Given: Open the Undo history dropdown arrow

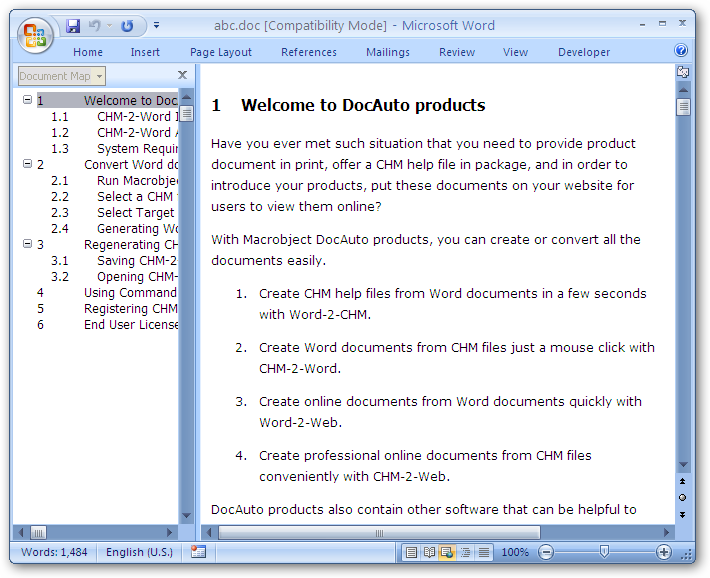Looking at the screenshot, I should [x=109, y=26].
